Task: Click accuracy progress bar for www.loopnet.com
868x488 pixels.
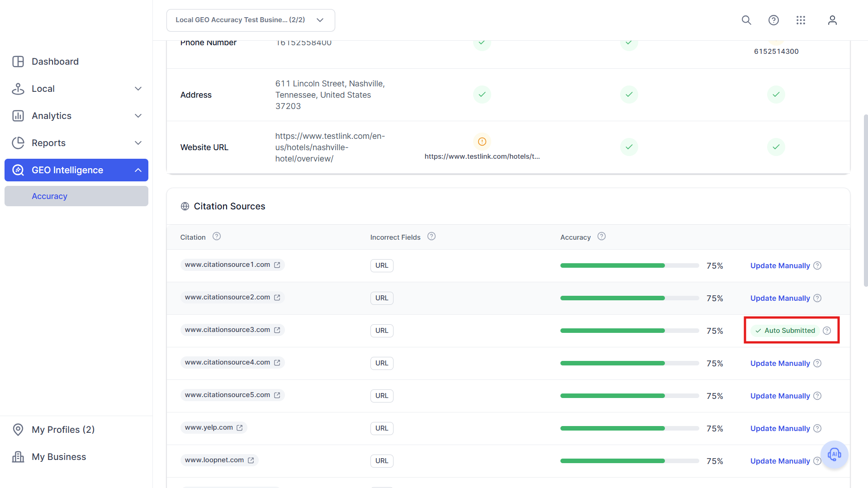Action: (x=630, y=461)
